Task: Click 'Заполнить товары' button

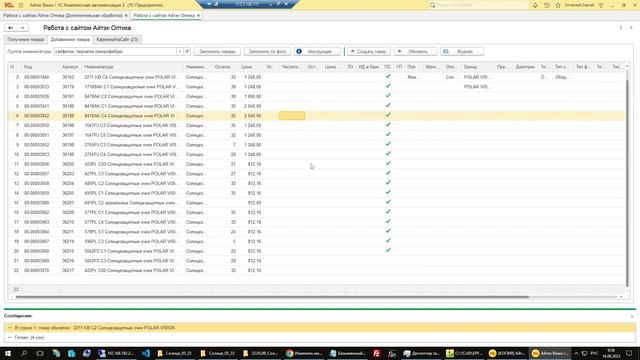Action: click(x=218, y=51)
